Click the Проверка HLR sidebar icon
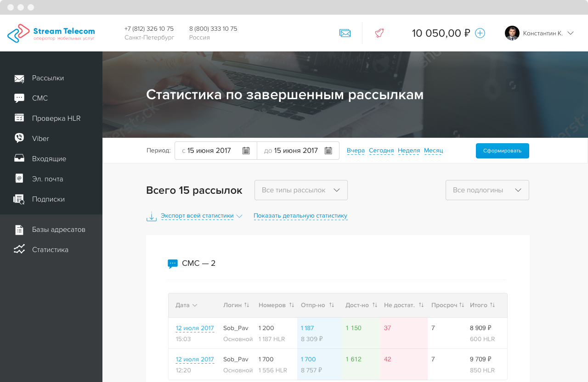The image size is (588, 382). click(19, 118)
